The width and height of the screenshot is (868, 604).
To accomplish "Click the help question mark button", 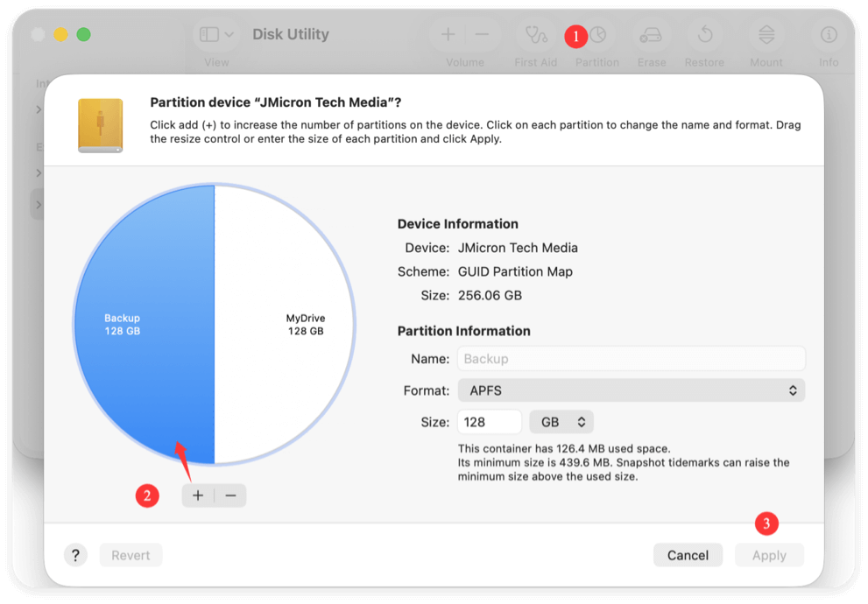I will (x=75, y=555).
